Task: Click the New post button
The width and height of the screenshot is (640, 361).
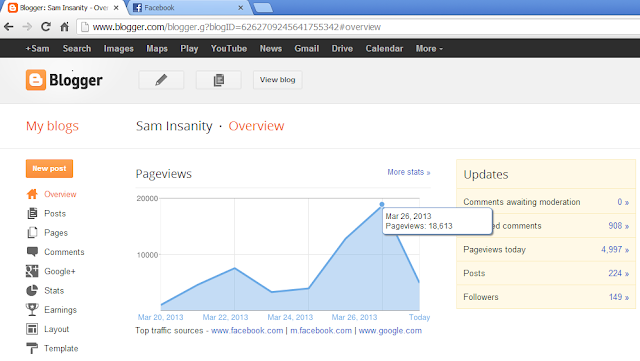Action: coord(49,168)
